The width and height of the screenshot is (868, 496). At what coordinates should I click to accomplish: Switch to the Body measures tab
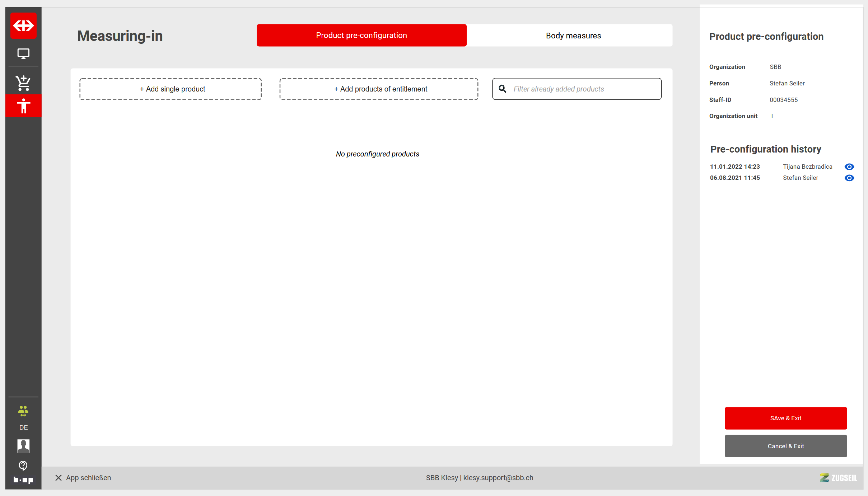tap(573, 36)
